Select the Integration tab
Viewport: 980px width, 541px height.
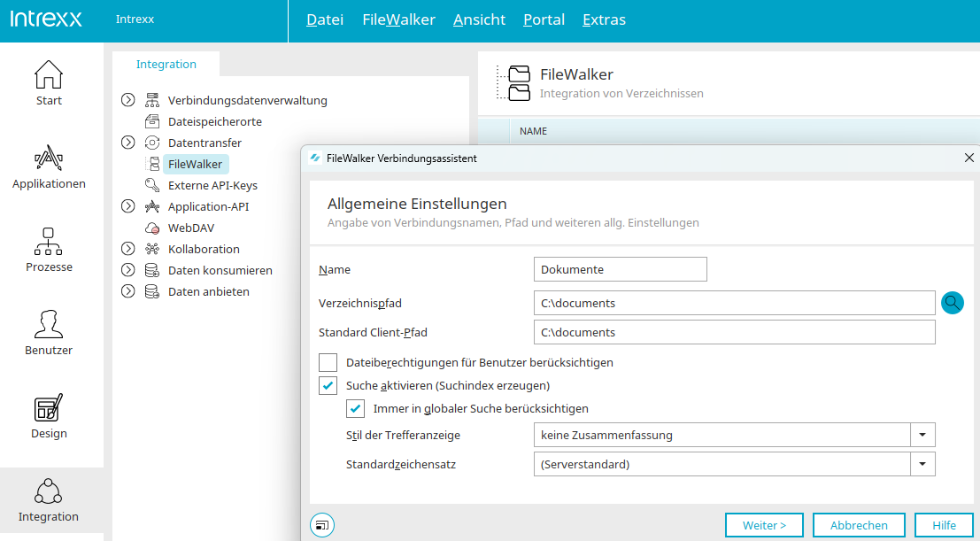pos(166,64)
